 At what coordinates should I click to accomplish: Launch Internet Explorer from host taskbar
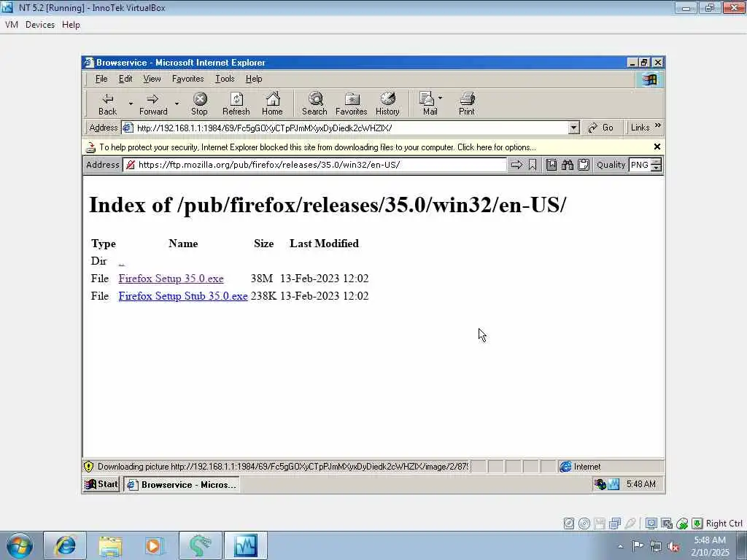pyautogui.click(x=65, y=545)
